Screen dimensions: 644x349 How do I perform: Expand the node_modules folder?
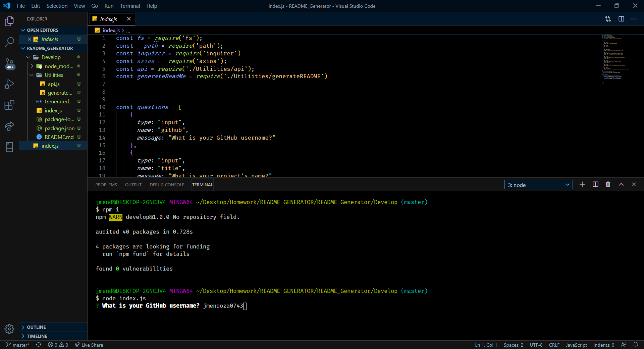point(53,66)
